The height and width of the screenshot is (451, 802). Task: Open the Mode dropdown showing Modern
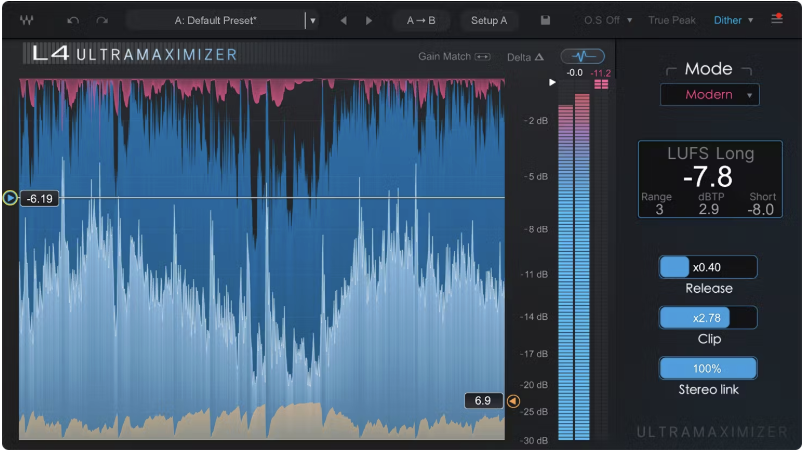pyautogui.click(x=710, y=95)
